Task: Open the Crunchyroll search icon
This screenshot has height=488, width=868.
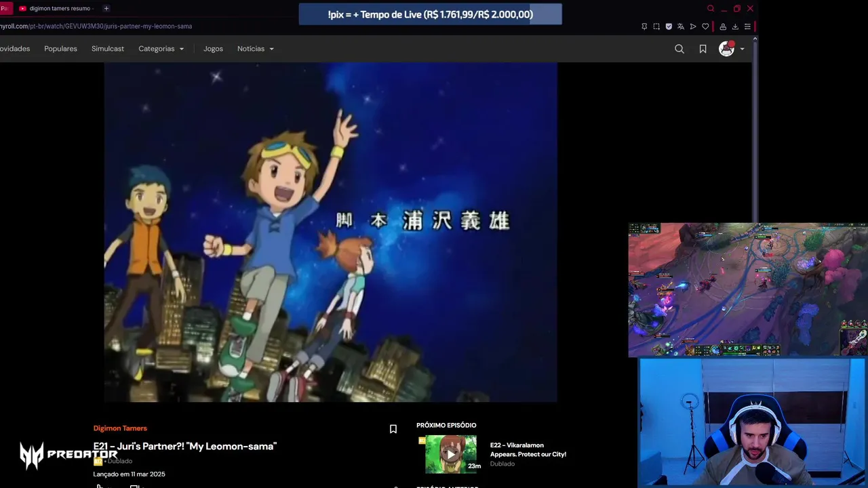Action: [679, 49]
